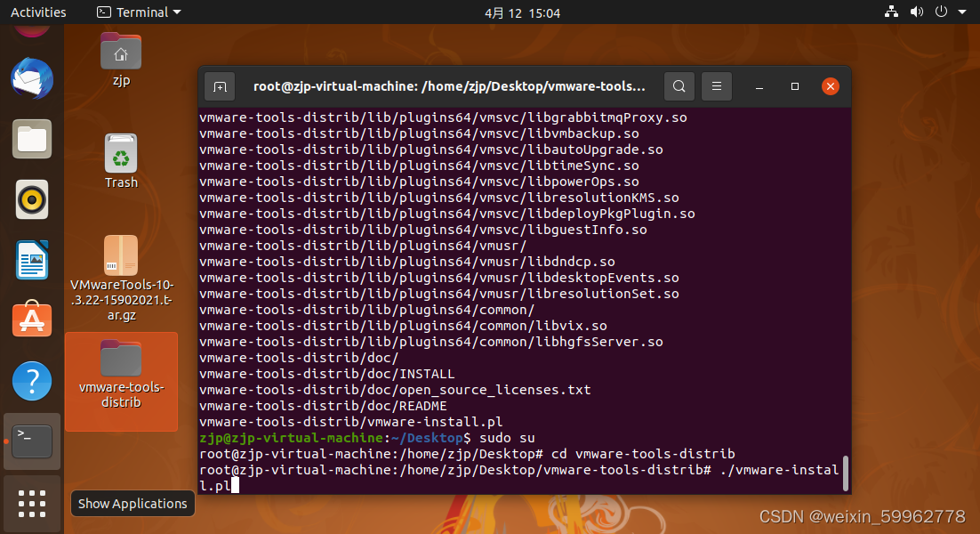Viewport: 980px width, 534px height.
Task: Click the line 'vmware-tools-distrib/doc/'
Action: pyautogui.click(x=299, y=358)
